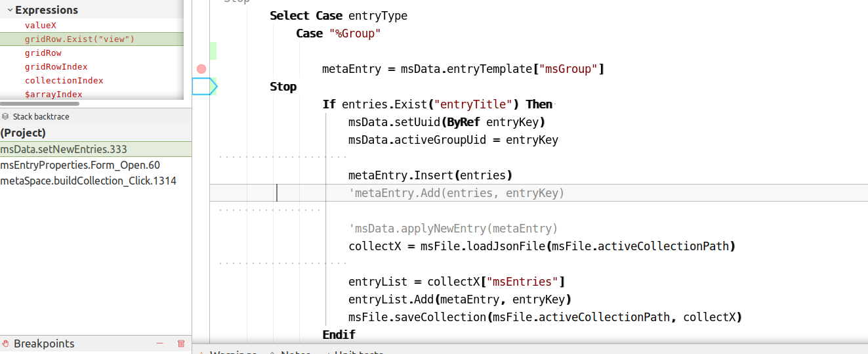Select the gridRowIndex watch expression

56,67
